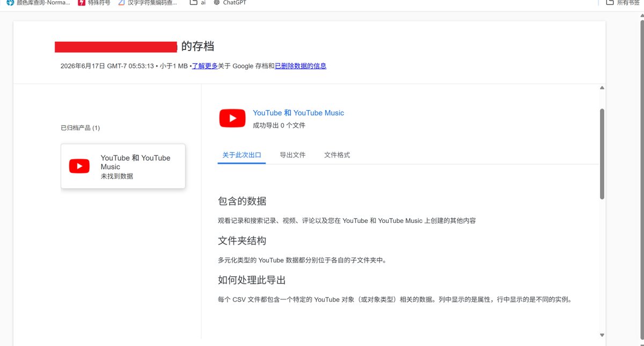Viewport: 644px width, 346px height.
Task: Select the YouTube 和 YouTube Music product card
Action: 123,166
